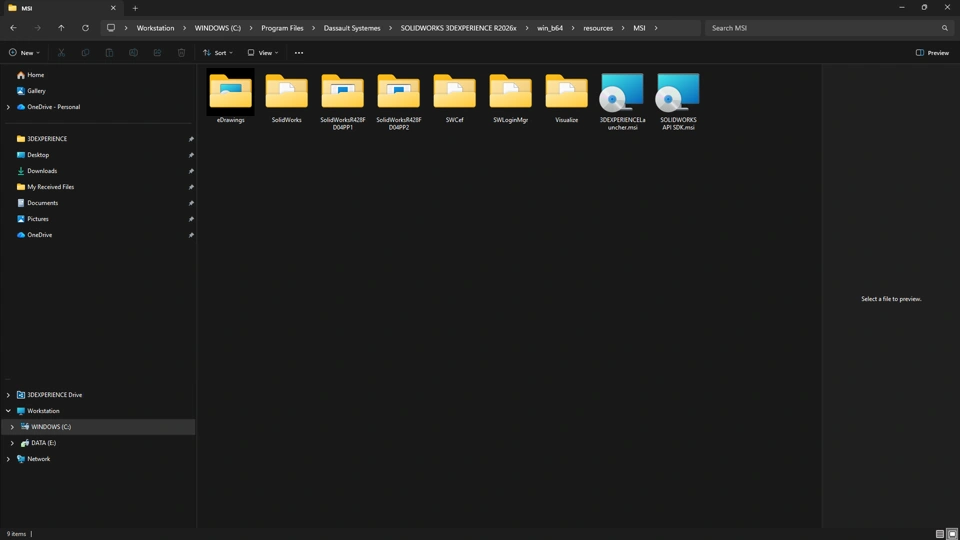Toggle the Preview pane

[932, 53]
